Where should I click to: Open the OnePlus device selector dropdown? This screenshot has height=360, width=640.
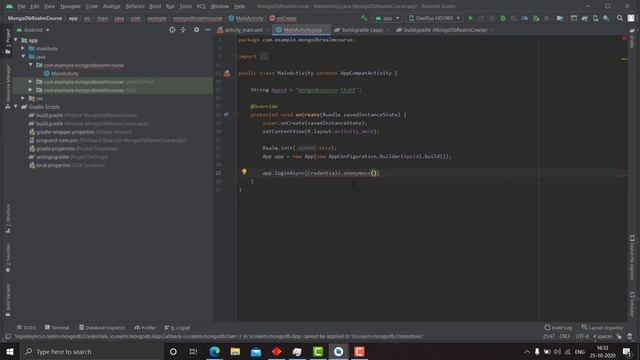coord(434,18)
